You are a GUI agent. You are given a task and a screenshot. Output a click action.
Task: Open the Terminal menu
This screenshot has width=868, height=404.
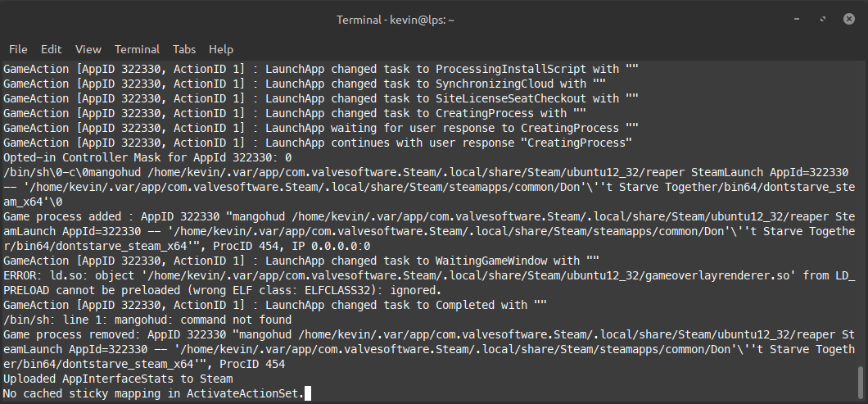pyautogui.click(x=137, y=49)
